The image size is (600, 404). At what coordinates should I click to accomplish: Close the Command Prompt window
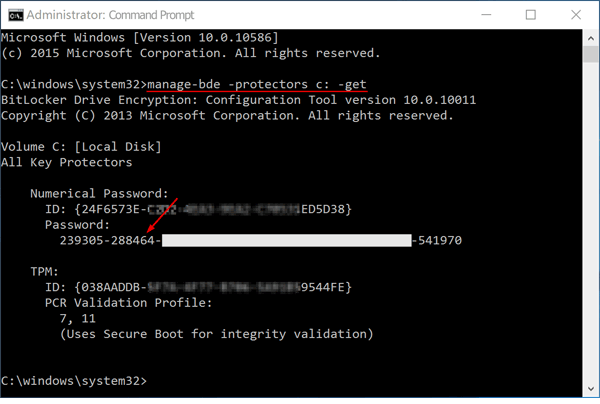[574, 16]
